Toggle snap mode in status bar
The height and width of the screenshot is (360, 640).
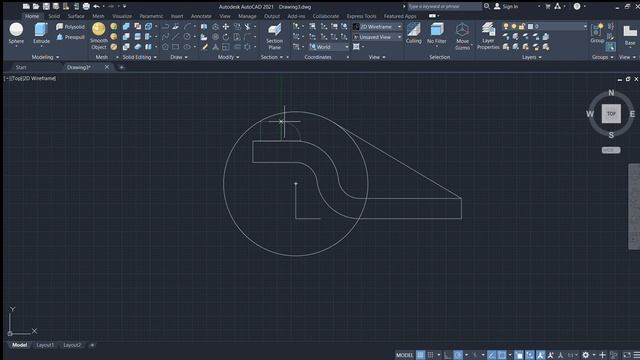click(x=430, y=355)
